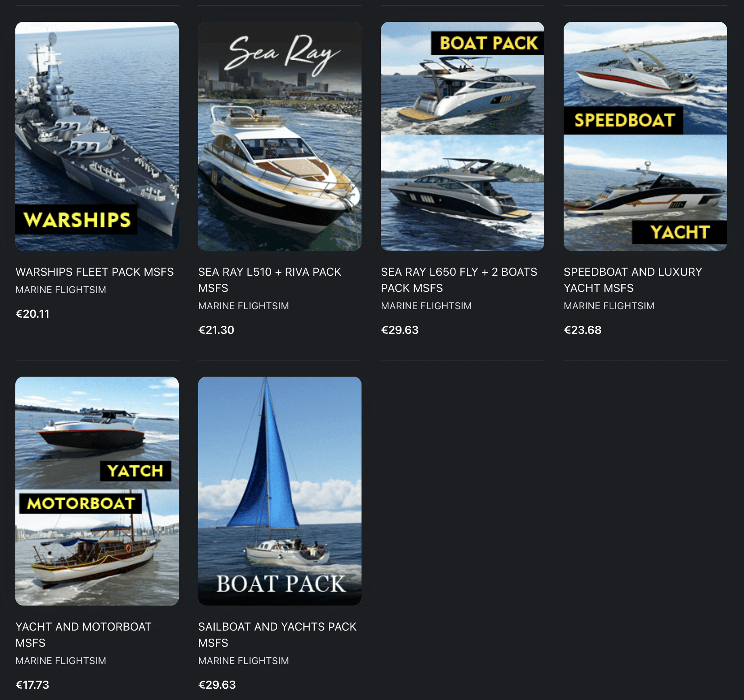Click Marine Flightsim vendor under Sailboat pack
This screenshot has height=700, width=744.
pos(243,661)
